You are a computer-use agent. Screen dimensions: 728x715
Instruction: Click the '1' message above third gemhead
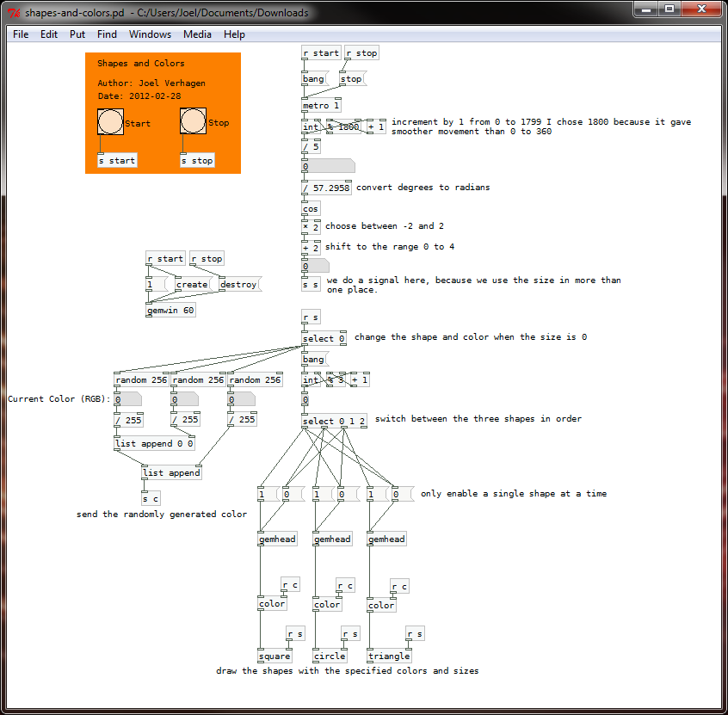pyautogui.click(x=377, y=495)
